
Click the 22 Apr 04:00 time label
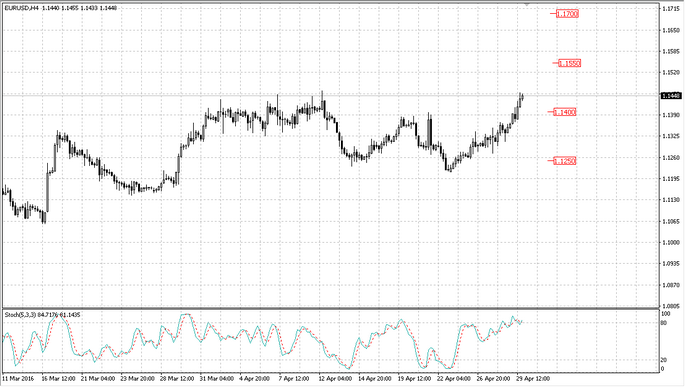454,379
